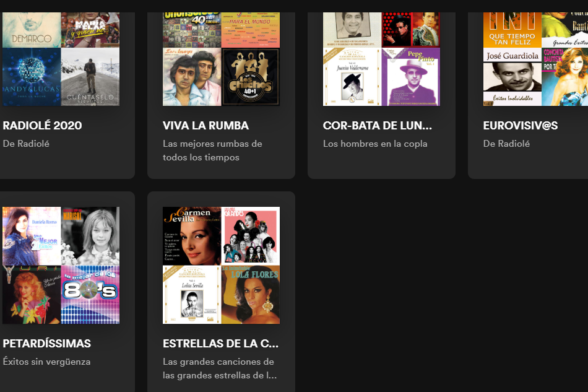Image resolution: width=588 pixels, height=392 pixels.
Task: Click the Demarco album cover
Action: click(32, 30)
